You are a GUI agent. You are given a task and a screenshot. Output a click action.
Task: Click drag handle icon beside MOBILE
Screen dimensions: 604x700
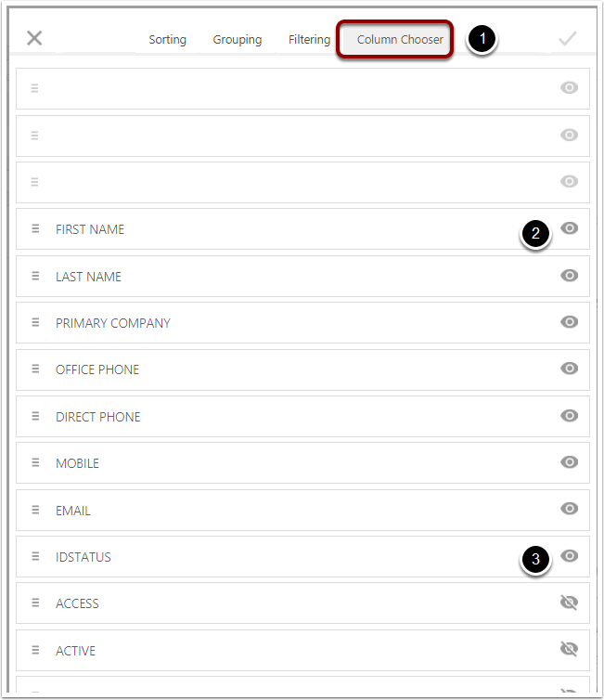tap(35, 462)
